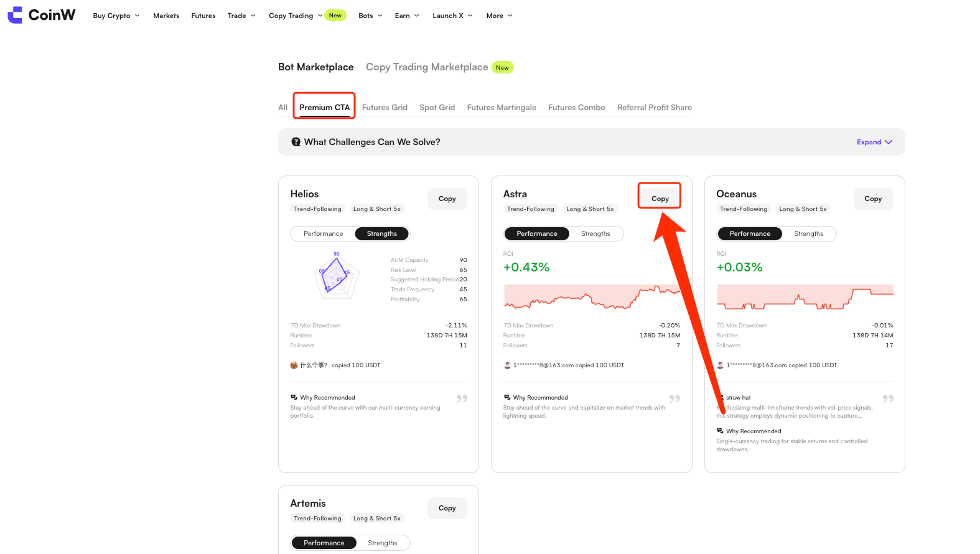Click the CoinW logo
The height and width of the screenshot is (554, 980).
41,15
